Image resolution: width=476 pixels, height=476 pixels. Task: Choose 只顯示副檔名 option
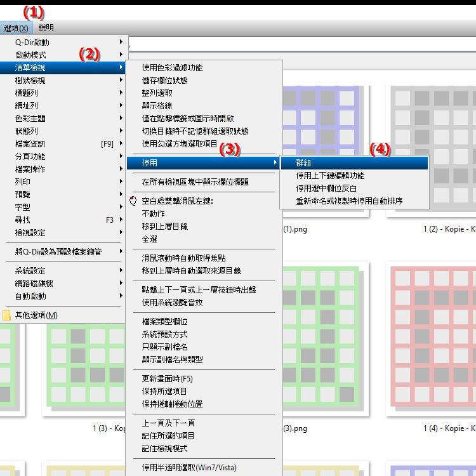click(x=204, y=347)
